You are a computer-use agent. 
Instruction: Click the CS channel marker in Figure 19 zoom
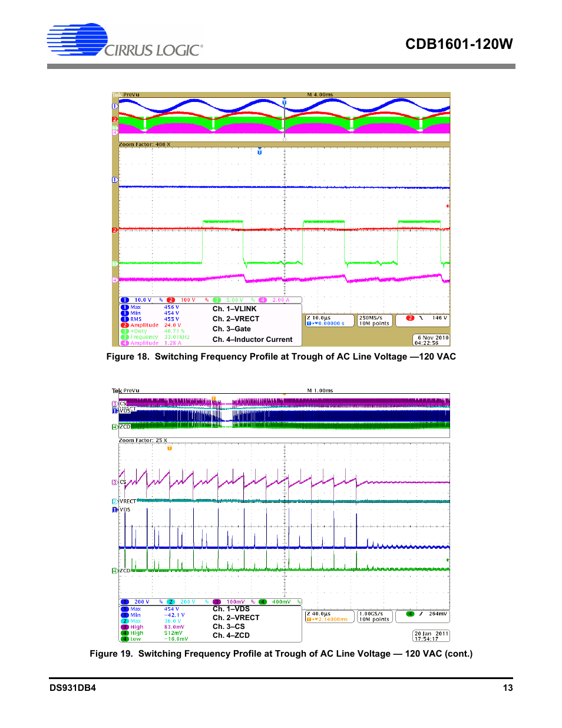119,482
